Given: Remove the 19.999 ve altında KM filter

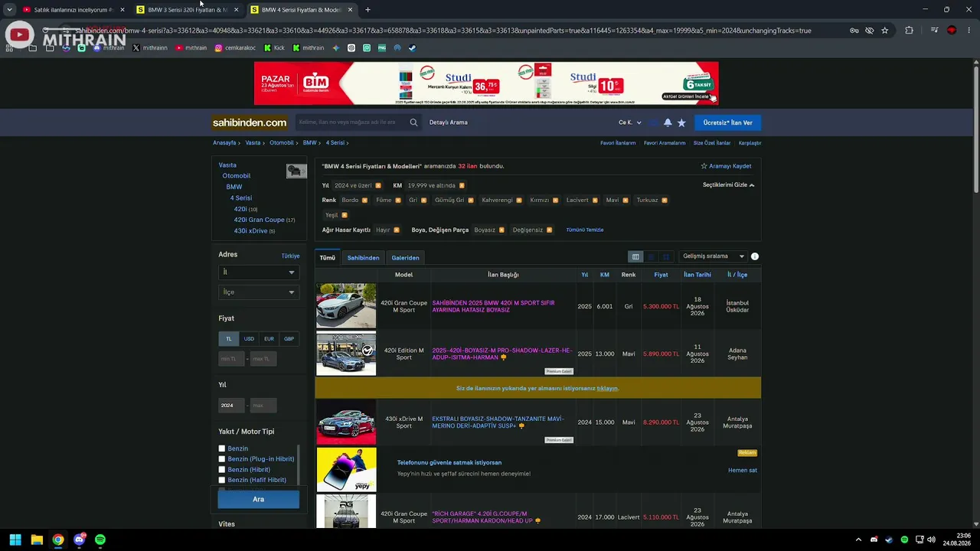Looking at the screenshot, I should click(x=462, y=185).
